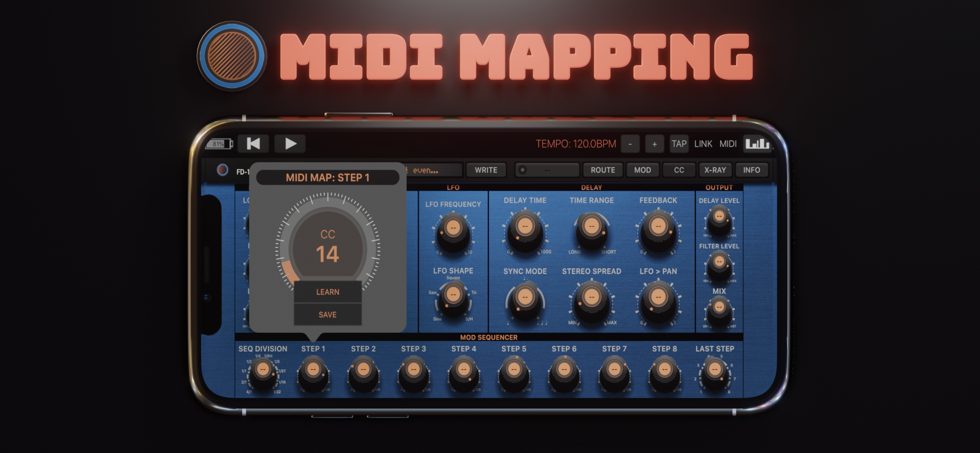This screenshot has height=453, width=980.
Task: Open the ROUTE tab
Action: pyautogui.click(x=603, y=170)
